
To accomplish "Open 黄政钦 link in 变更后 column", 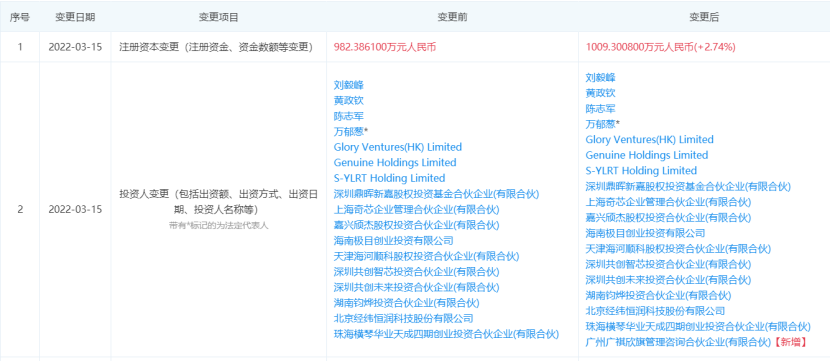I will point(600,93).
